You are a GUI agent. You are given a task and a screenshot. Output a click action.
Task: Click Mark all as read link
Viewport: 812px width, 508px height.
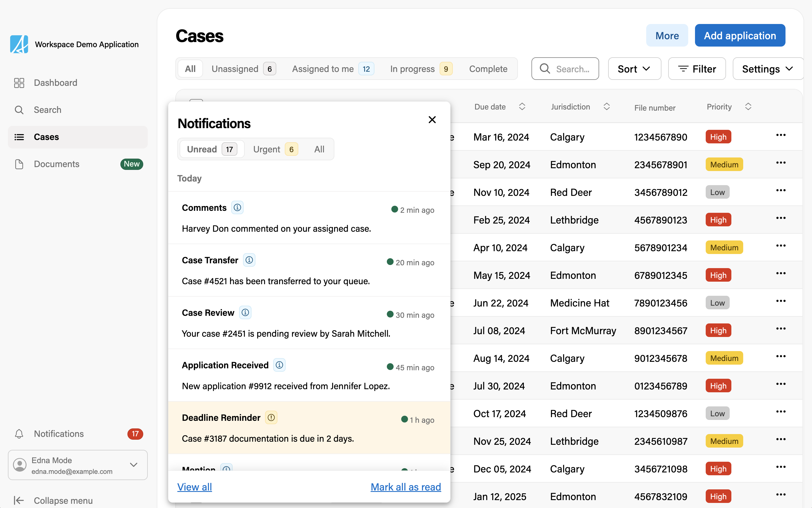[406, 487]
